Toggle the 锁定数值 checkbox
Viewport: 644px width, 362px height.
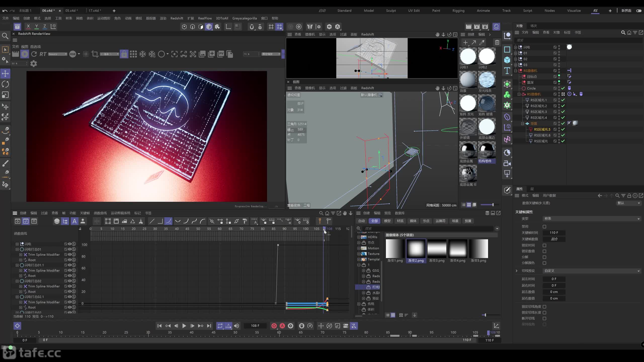tap(544, 251)
